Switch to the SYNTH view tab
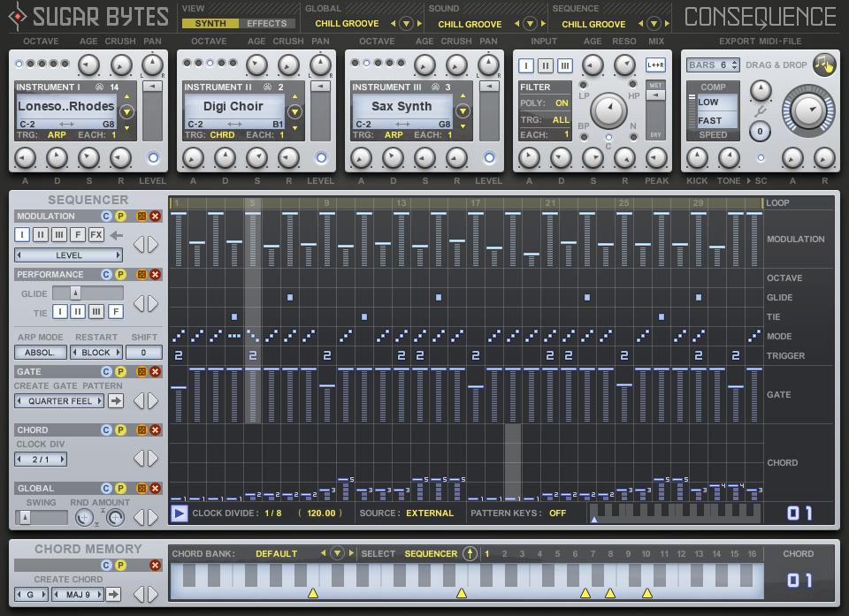Viewport: 849px width, 616px height. pos(210,24)
